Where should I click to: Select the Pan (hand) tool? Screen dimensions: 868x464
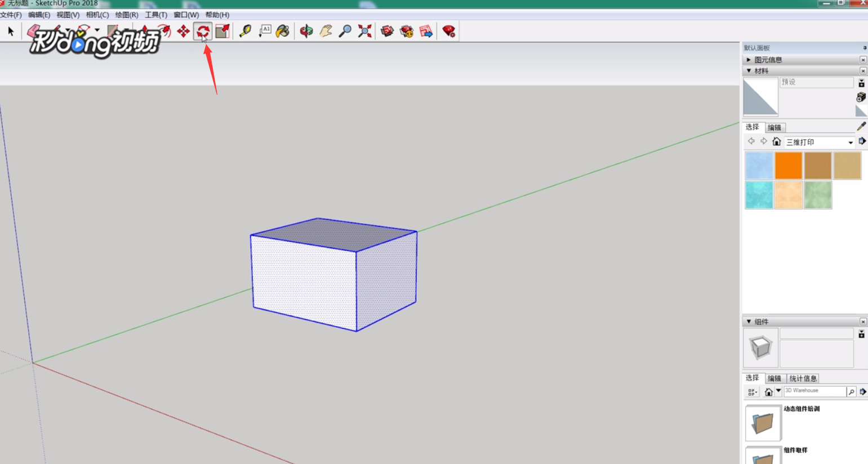(x=326, y=32)
